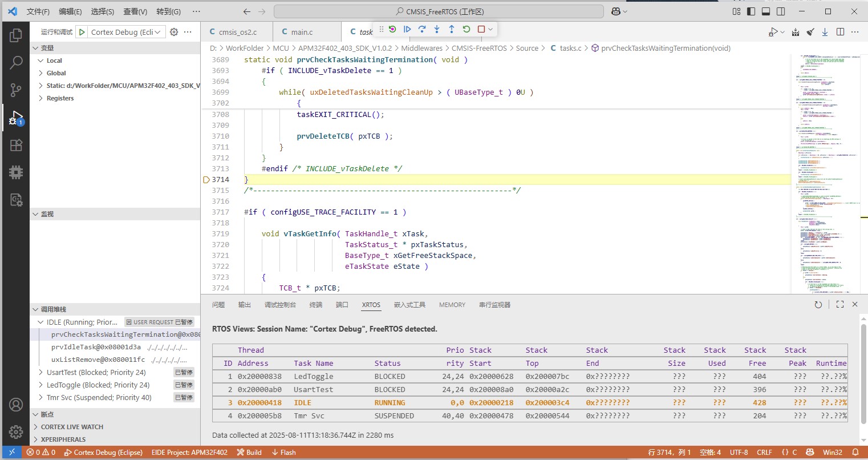Click Build in the status bar
868x460 pixels.
(x=249, y=453)
